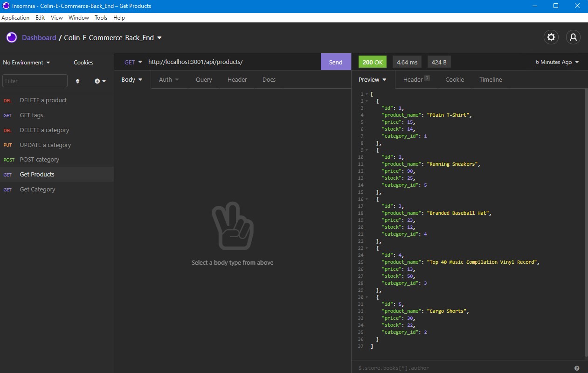Select the DELETE a product request

click(57, 100)
